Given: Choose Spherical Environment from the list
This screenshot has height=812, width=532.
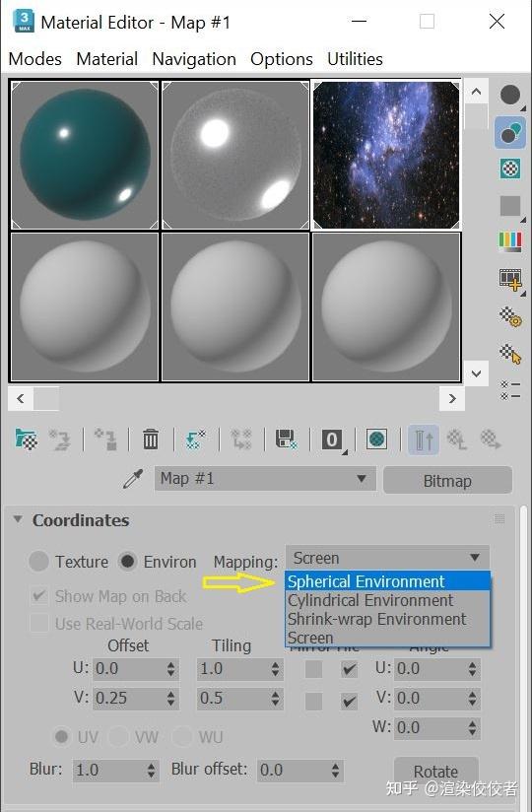Looking at the screenshot, I should (x=387, y=581).
